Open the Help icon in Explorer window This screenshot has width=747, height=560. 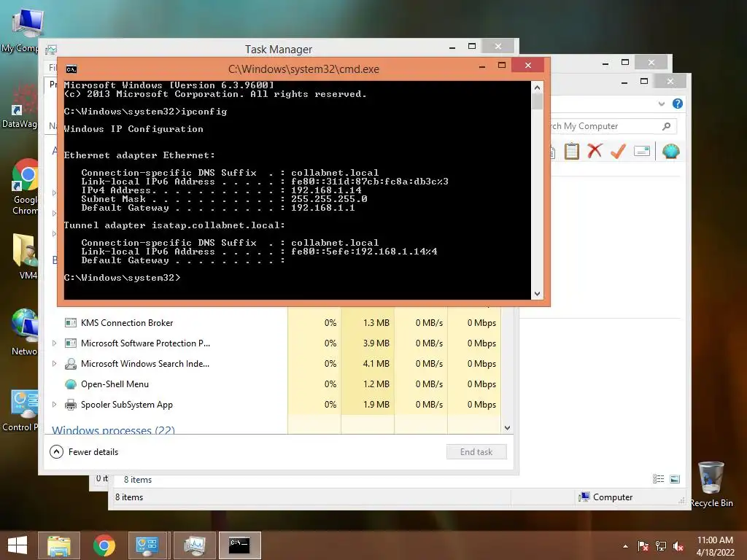tap(678, 104)
